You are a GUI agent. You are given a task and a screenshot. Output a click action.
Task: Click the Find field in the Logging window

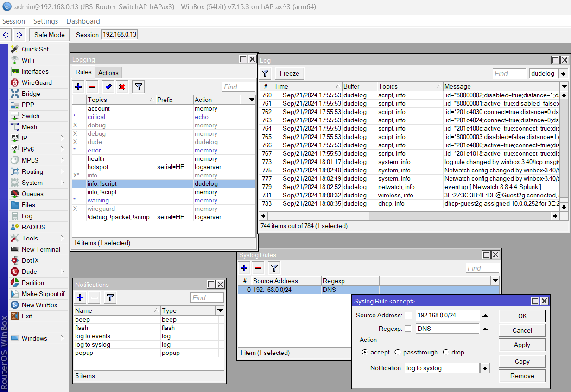point(238,87)
